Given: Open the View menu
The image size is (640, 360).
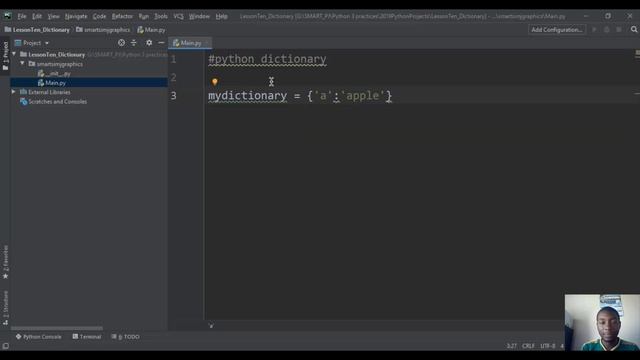Looking at the screenshot, I should pyautogui.click(x=53, y=16).
